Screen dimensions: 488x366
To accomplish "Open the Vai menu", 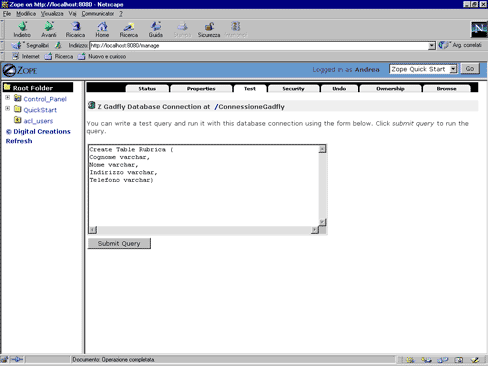I will tap(72, 14).
